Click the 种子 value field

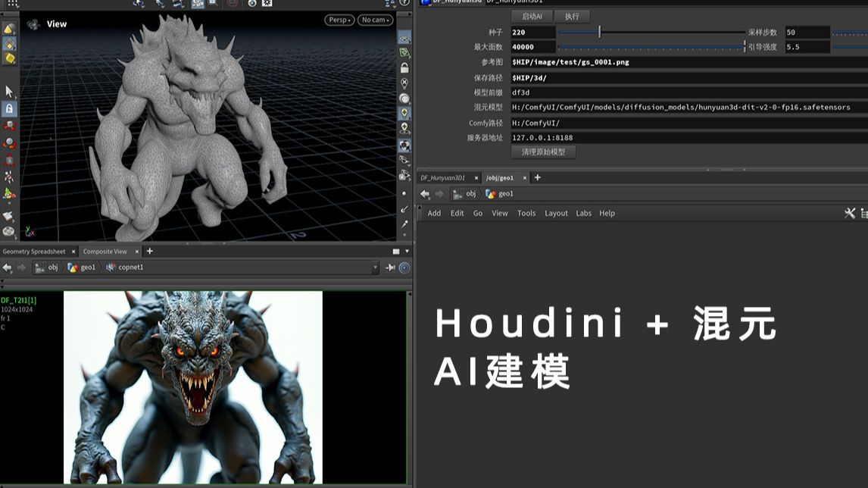533,32
